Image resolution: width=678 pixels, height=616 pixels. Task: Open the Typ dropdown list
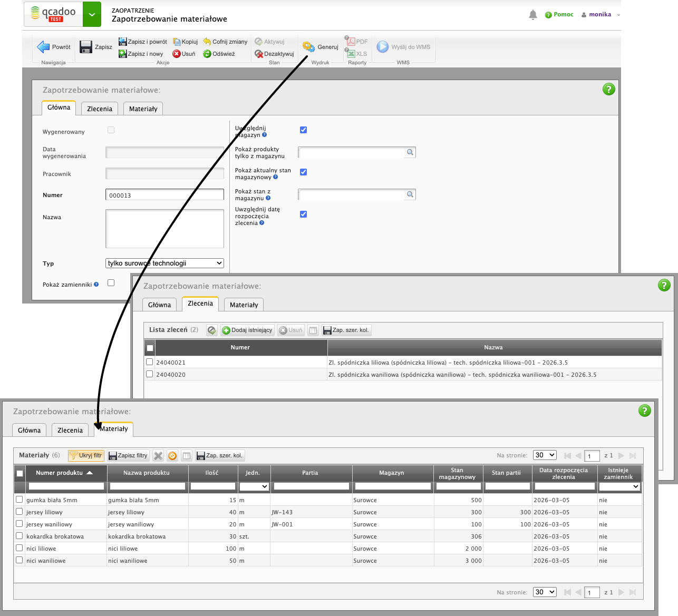164,263
